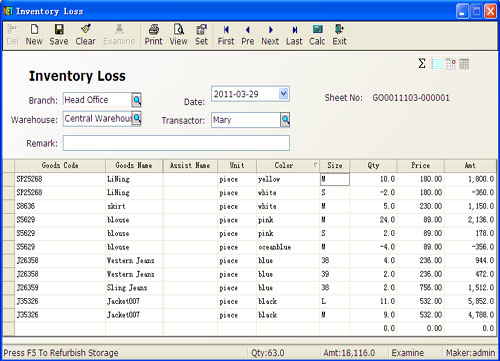Screen dimensions: 500x361
Task: Click the Qty 24.0 cell
Action: click(373, 220)
